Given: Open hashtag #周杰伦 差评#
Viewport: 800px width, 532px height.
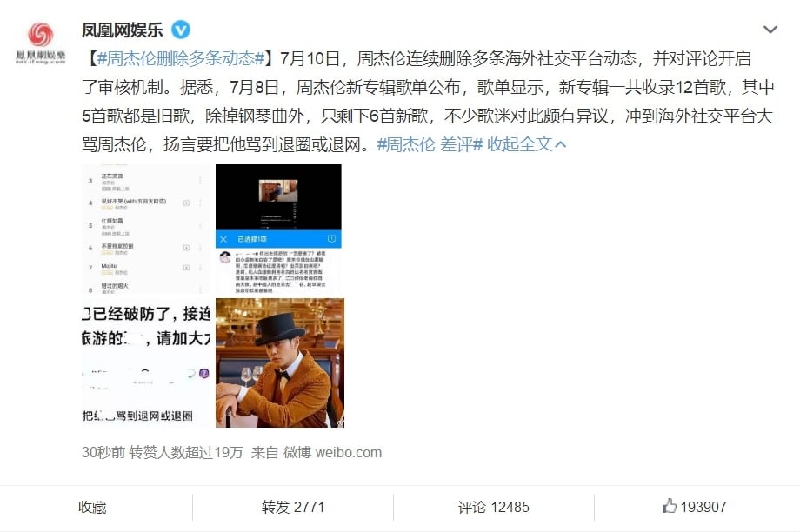Looking at the screenshot, I should click(x=430, y=144).
